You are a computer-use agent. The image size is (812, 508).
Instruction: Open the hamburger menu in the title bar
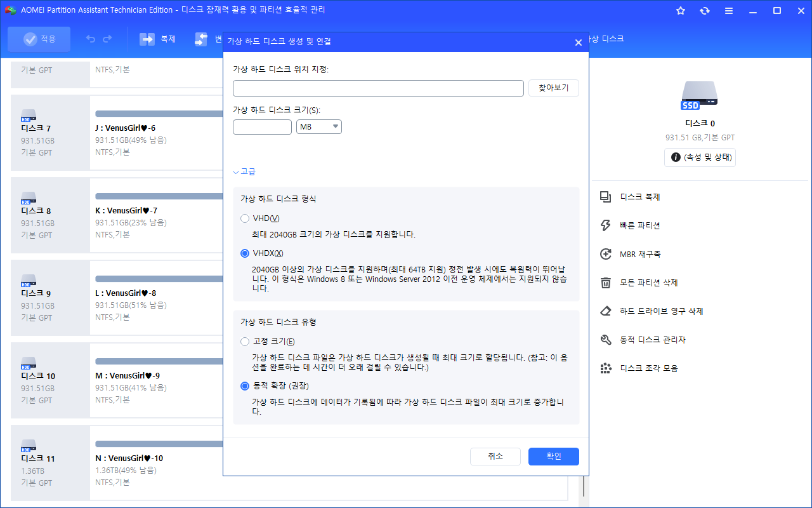coord(729,11)
